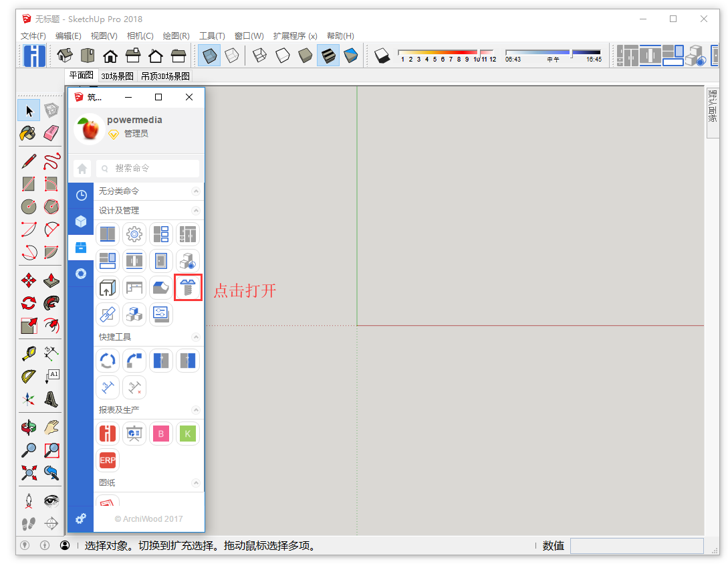Switch to the 3D场景图 tab

tap(117, 76)
